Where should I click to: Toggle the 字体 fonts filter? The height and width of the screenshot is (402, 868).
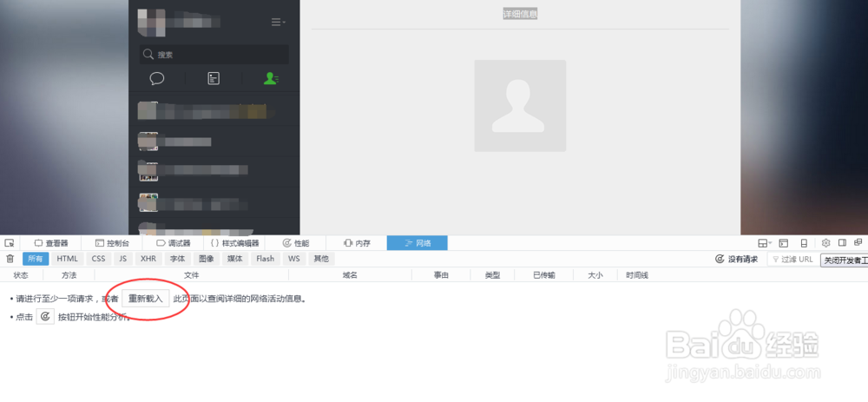point(178,259)
